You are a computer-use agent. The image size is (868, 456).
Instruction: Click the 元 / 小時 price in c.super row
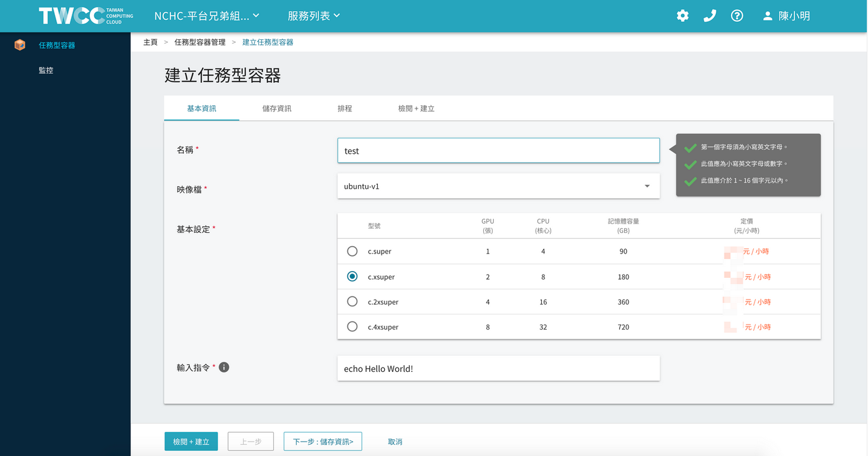pos(756,252)
